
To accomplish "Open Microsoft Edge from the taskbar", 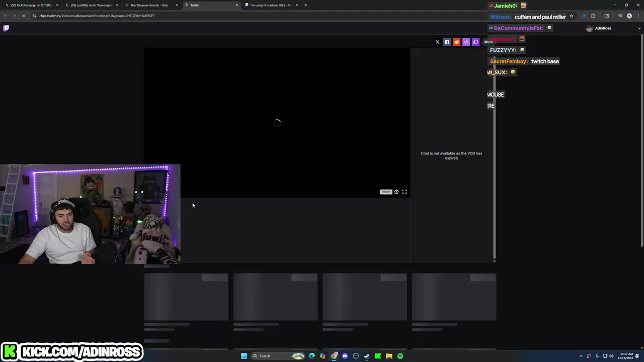I will (311, 356).
